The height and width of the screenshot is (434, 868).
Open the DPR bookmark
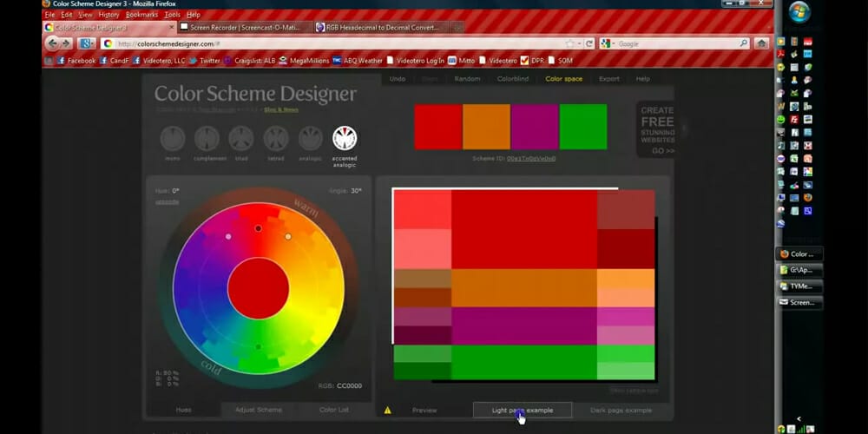tap(533, 61)
